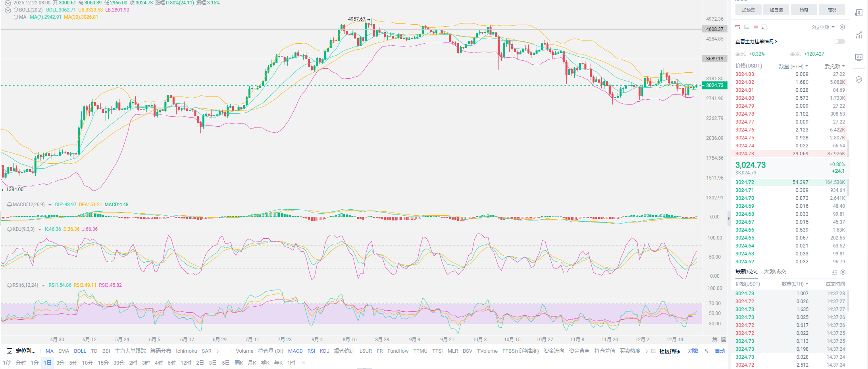Open the 数量 (ETH) column dropdown
The height and width of the screenshot is (369, 868).
point(793,66)
